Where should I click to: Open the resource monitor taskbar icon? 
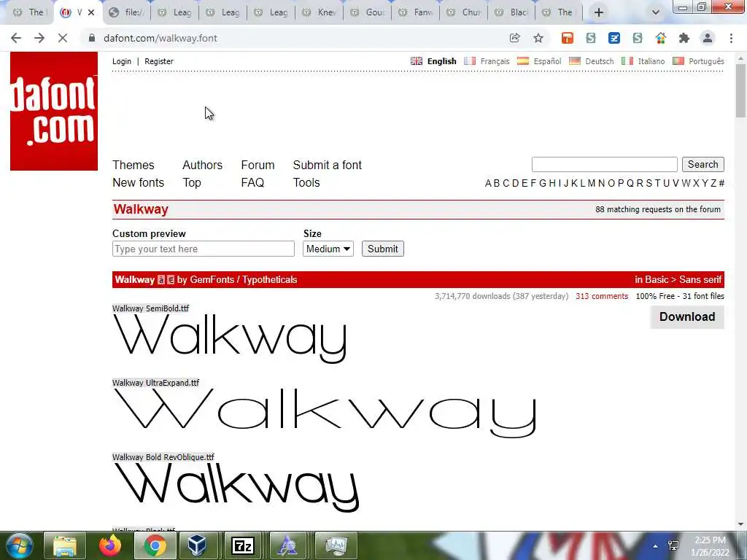click(336, 545)
